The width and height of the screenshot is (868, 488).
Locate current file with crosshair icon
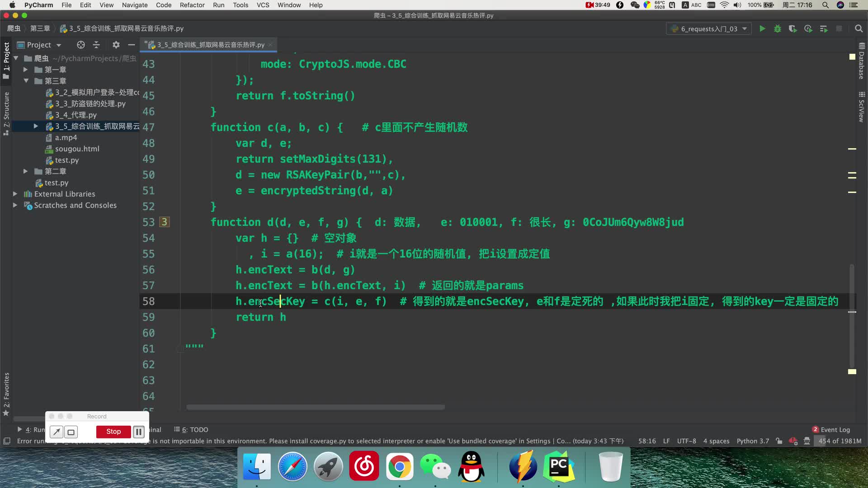[x=81, y=45]
